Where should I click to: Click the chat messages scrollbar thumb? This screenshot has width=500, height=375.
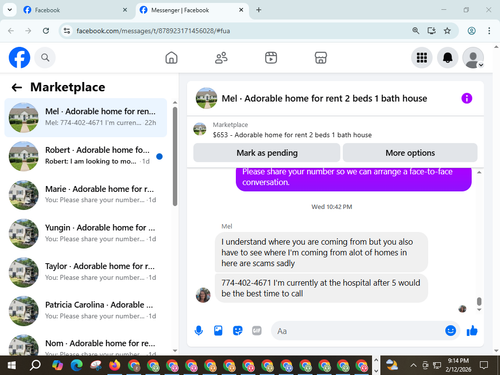(x=479, y=301)
